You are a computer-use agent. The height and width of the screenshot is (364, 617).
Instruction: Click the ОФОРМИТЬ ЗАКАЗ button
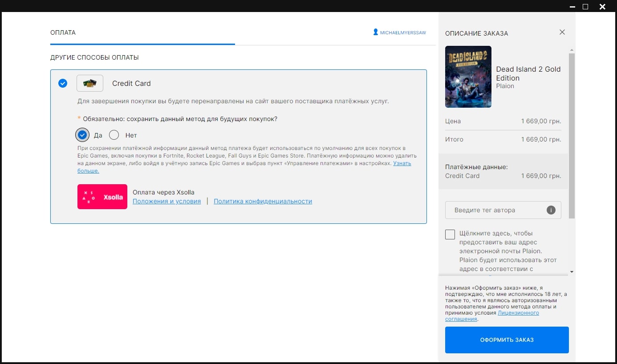507,340
